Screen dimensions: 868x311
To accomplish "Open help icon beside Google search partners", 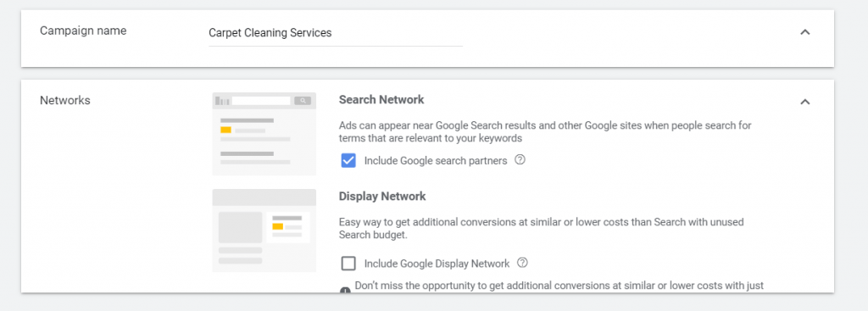I will pyautogui.click(x=520, y=160).
